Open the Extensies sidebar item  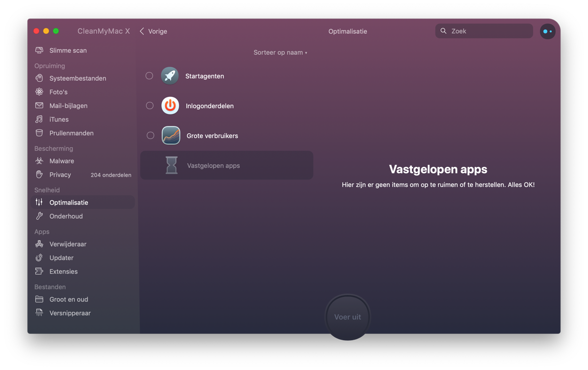[64, 272]
